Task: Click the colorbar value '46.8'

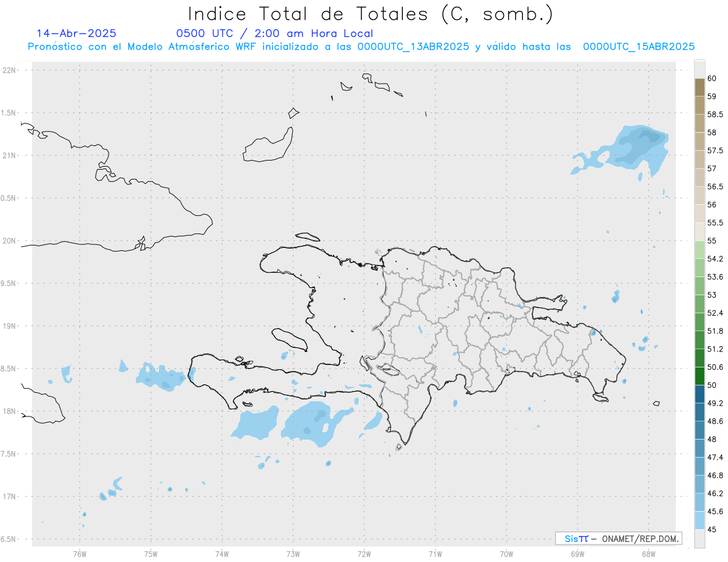Action: 715,475
